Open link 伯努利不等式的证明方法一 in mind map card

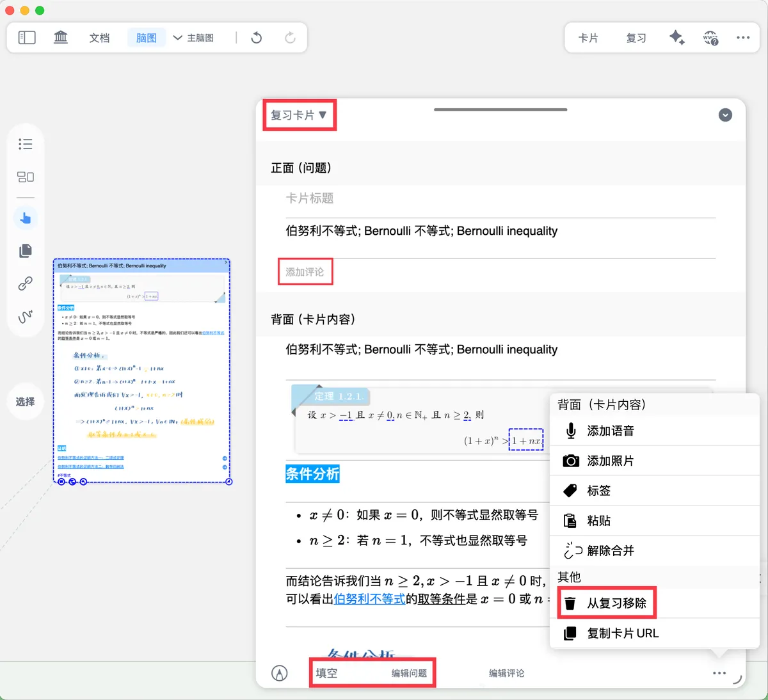coord(91,458)
